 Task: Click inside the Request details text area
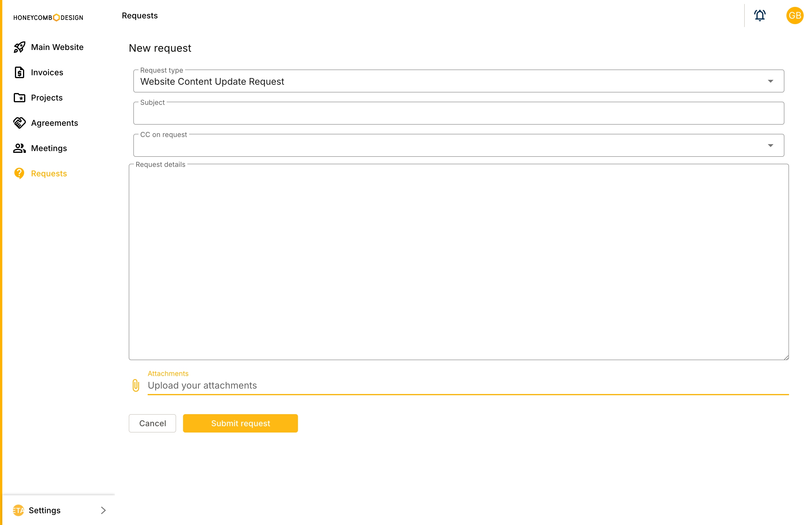[458, 262]
